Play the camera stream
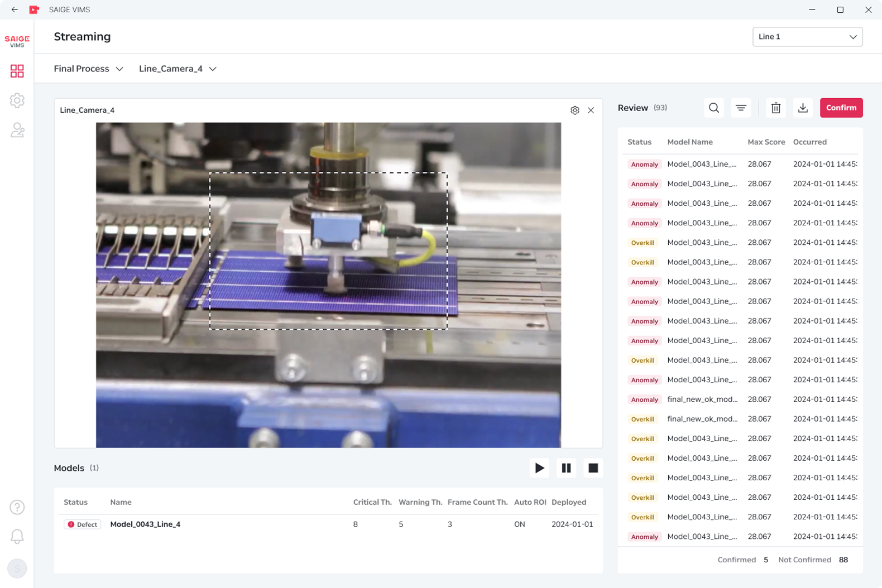882x588 pixels. 539,468
